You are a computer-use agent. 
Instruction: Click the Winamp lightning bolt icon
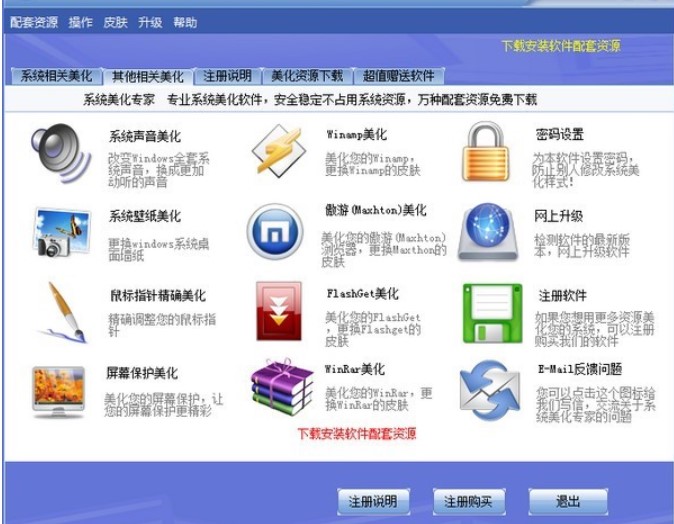click(x=279, y=150)
